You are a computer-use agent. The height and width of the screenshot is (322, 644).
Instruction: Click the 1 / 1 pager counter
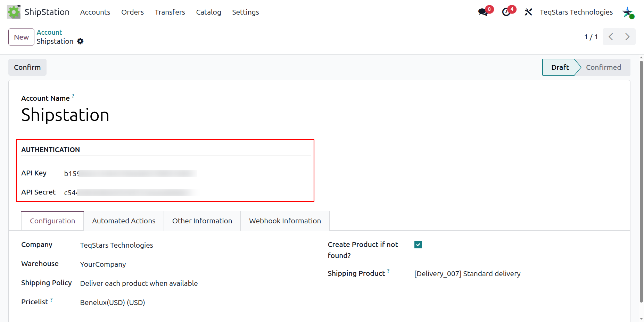coord(591,37)
